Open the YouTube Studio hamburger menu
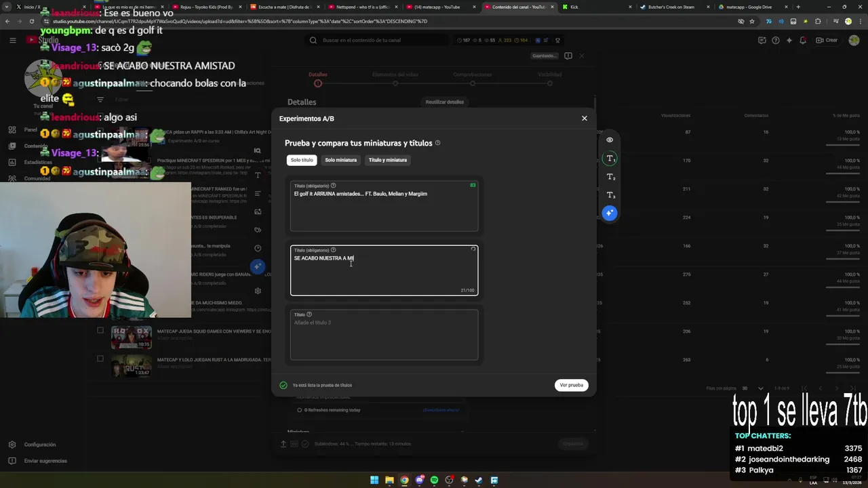This screenshot has width=868, height=488. tap(12, 40)
